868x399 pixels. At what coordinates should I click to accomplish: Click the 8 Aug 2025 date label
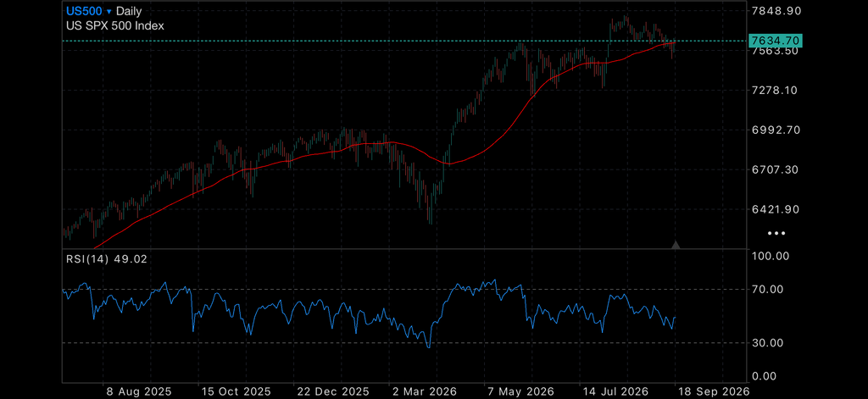pos(140,391)
